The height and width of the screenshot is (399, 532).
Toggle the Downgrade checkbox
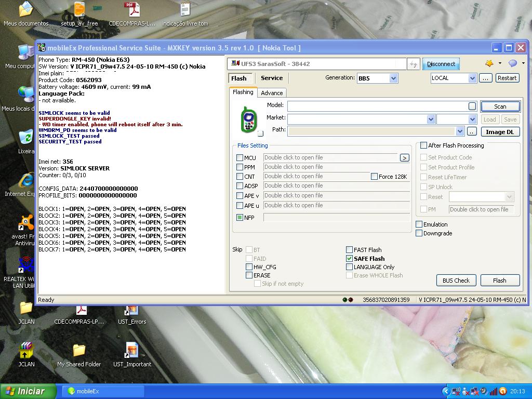[x=419, y=233]
